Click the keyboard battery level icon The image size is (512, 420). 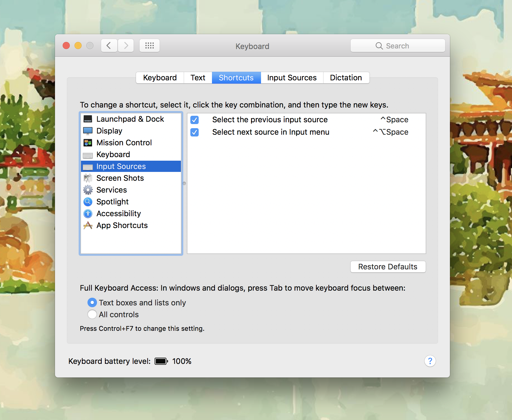(x=161, y=361)
